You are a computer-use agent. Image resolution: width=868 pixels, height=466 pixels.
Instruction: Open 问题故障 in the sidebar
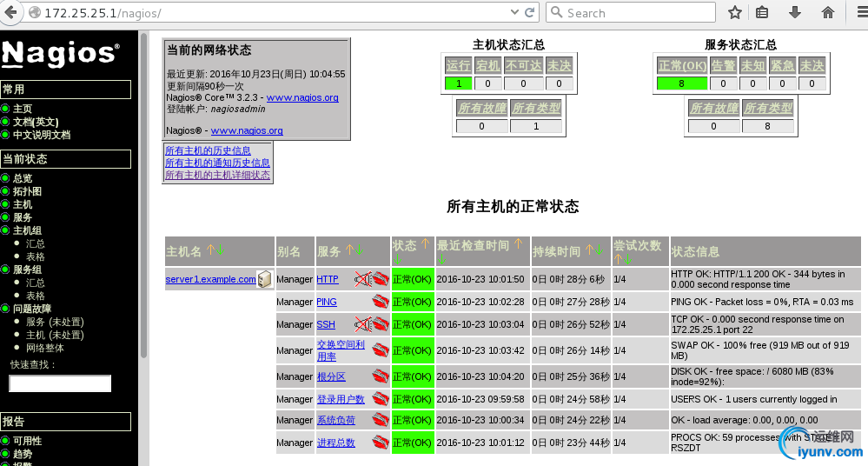click(x=31, y=309)
